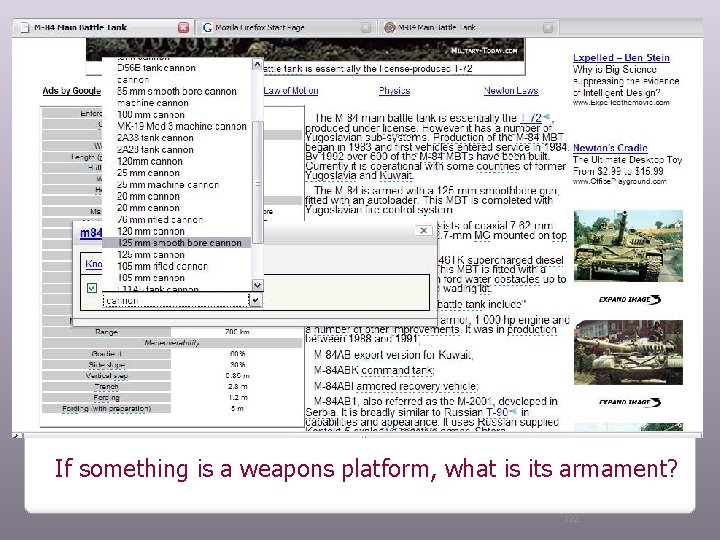Open 'Expelled – Ben Stein' ad link
This screenshot has height=540, width=720.
[621, 58]
